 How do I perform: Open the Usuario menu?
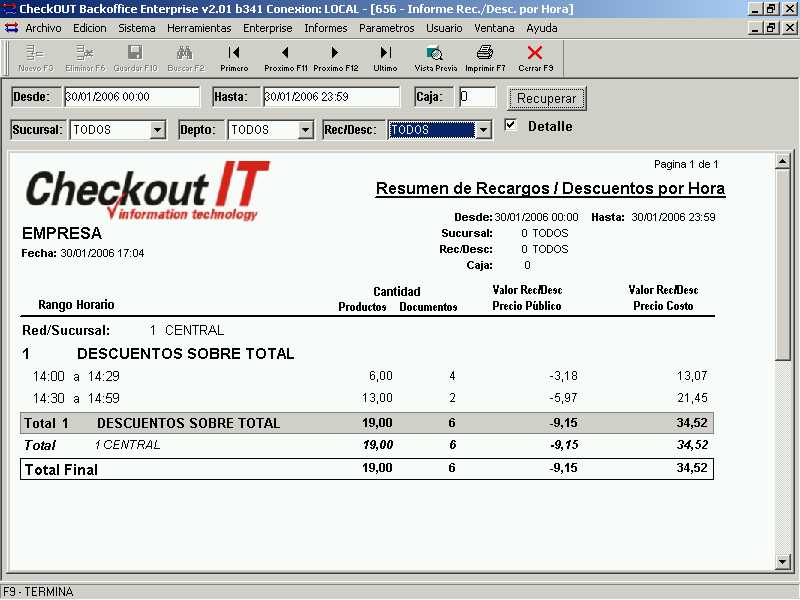444,28
